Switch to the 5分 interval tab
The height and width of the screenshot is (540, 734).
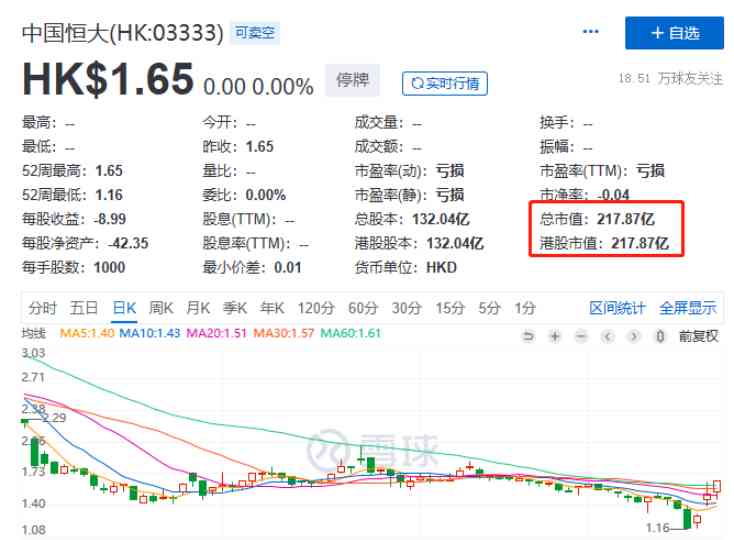489,308
